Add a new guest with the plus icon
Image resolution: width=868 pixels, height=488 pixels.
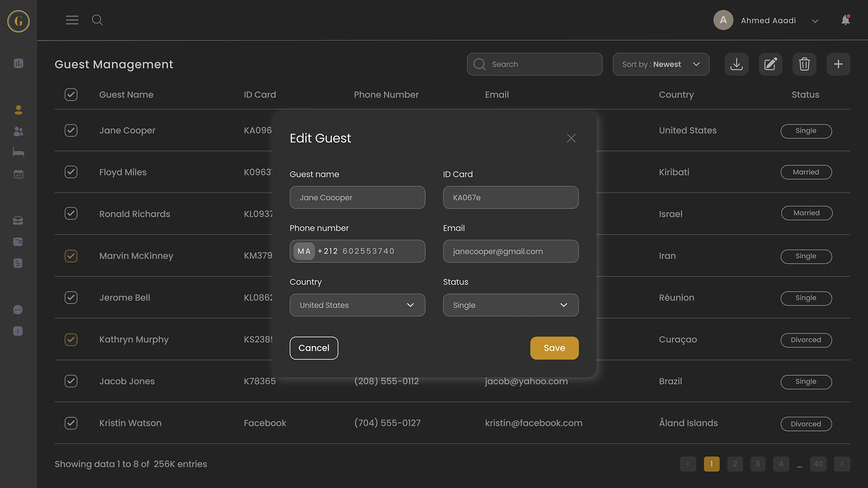click(x=838, y=64)
